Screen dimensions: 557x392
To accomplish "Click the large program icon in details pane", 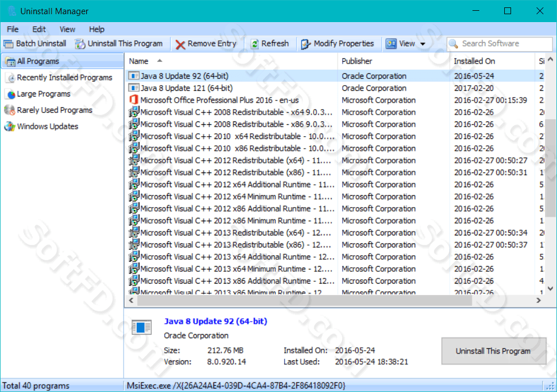I will pos(141,327).
